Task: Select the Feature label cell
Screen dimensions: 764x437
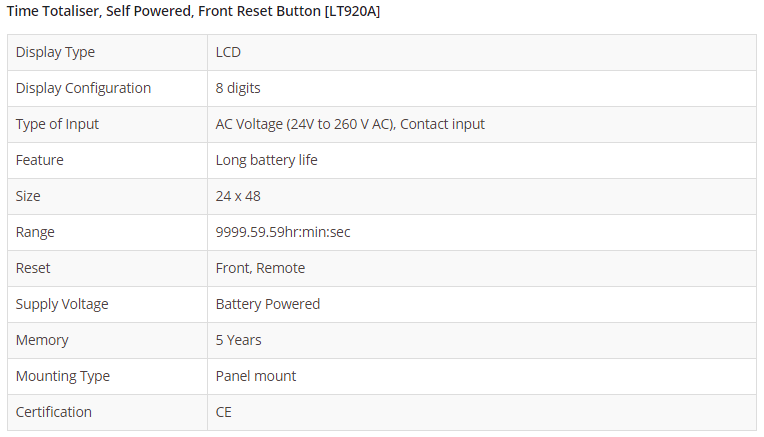Action: coord(39,160)
